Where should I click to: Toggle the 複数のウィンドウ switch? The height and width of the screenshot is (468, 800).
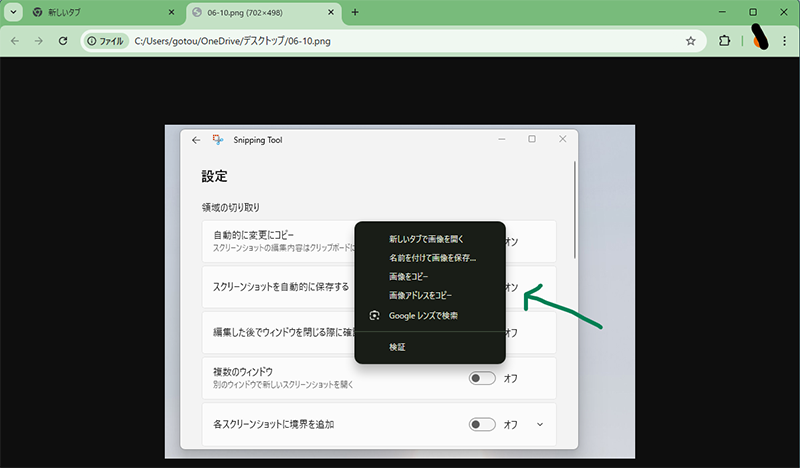click(x=482, y=378)
